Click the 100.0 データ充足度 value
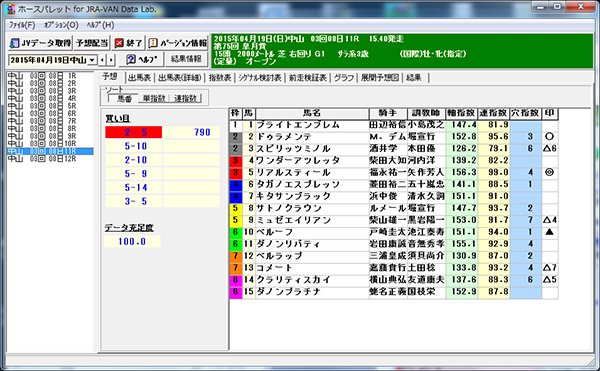 132,242
